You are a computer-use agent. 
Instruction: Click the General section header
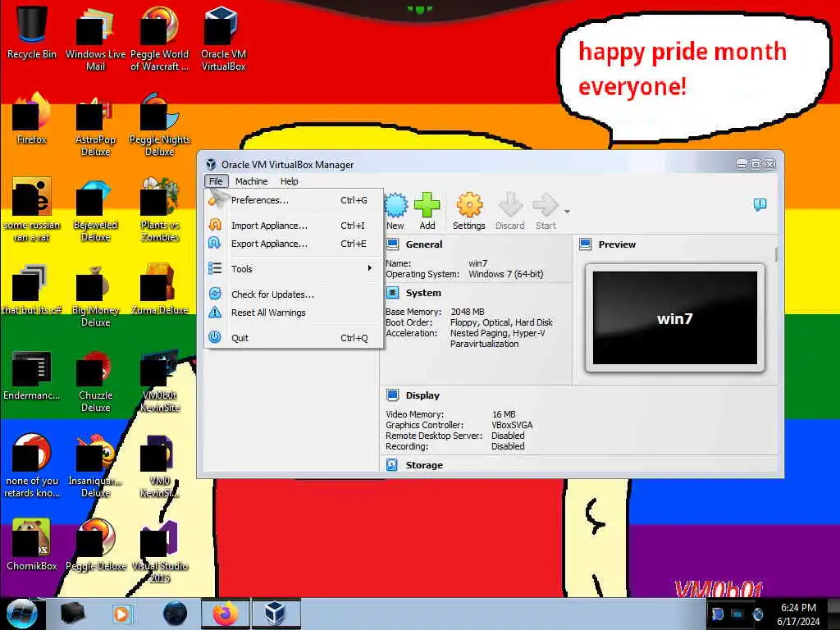(x=424, y=244)
